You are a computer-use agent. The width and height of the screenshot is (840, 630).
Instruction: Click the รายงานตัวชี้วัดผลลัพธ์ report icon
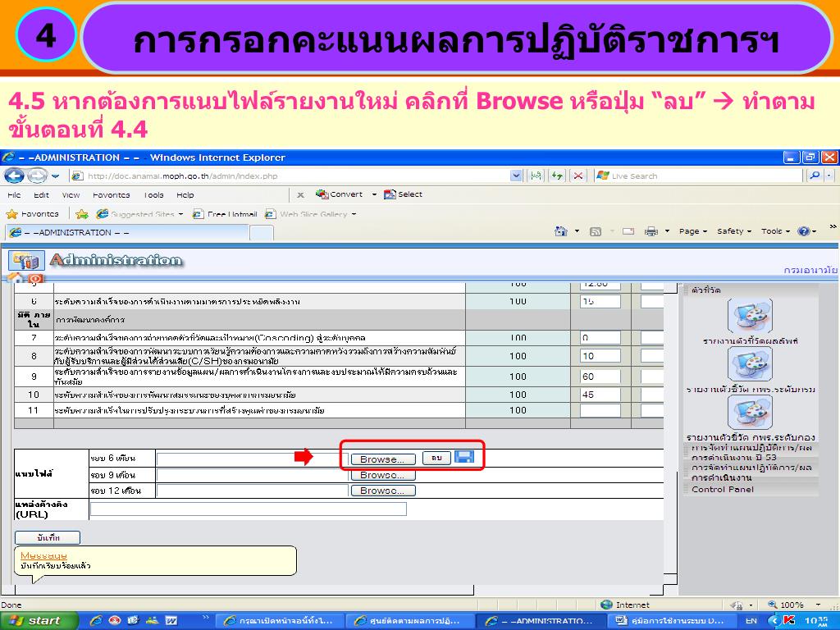tap(750, 316)
